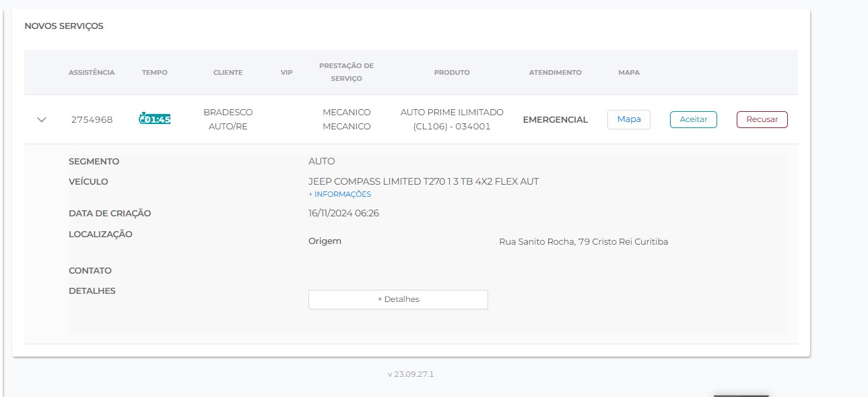868x397 pixels.
Task: Click the AUTO segment value
Action: [321, 161]
